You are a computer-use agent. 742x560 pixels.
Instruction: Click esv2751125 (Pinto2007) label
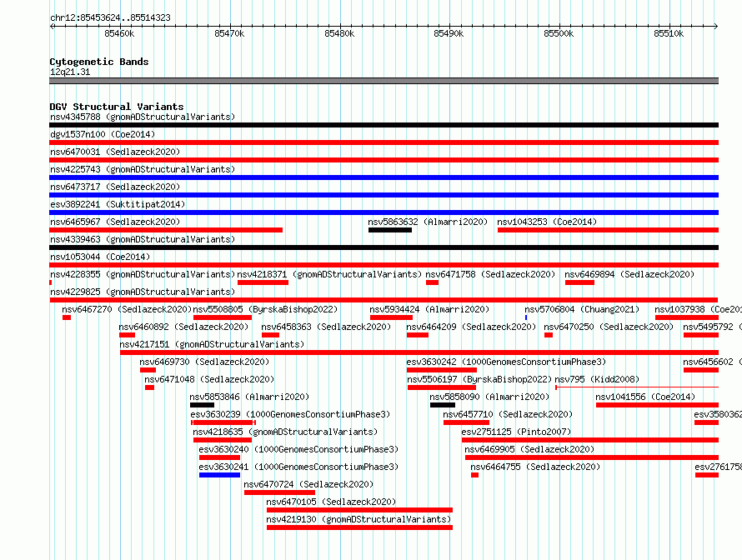(516, 432)
